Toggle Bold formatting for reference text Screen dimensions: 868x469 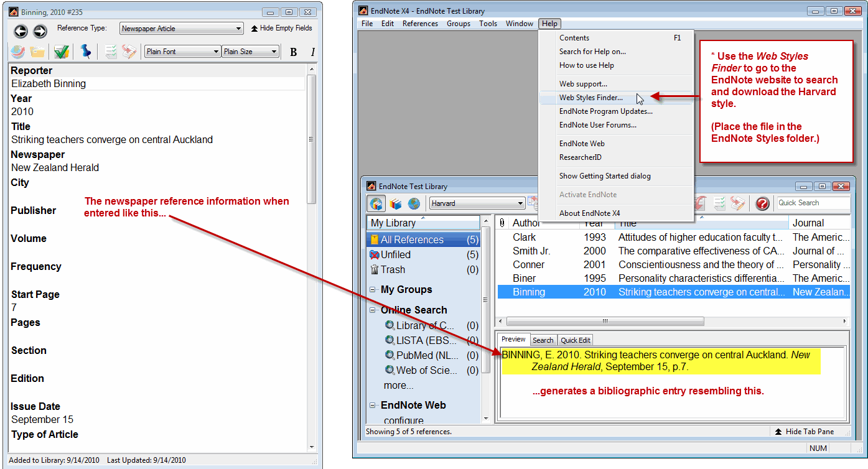click(293, 52)
